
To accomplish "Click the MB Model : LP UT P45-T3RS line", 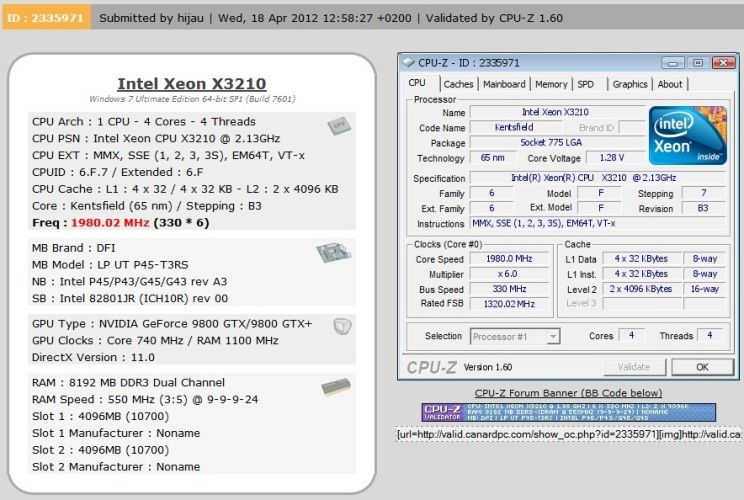I will tap(110, 265).
